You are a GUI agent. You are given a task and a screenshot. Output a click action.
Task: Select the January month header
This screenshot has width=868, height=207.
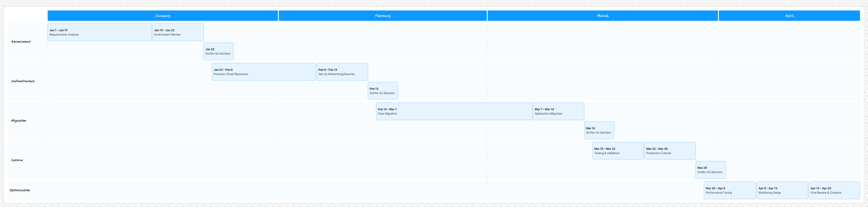(163, 15)
